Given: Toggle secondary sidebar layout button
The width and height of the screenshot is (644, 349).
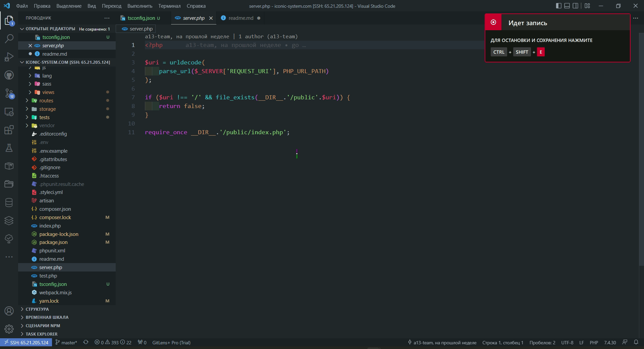Looking at the screenshot, I should [x=575, y=6].
